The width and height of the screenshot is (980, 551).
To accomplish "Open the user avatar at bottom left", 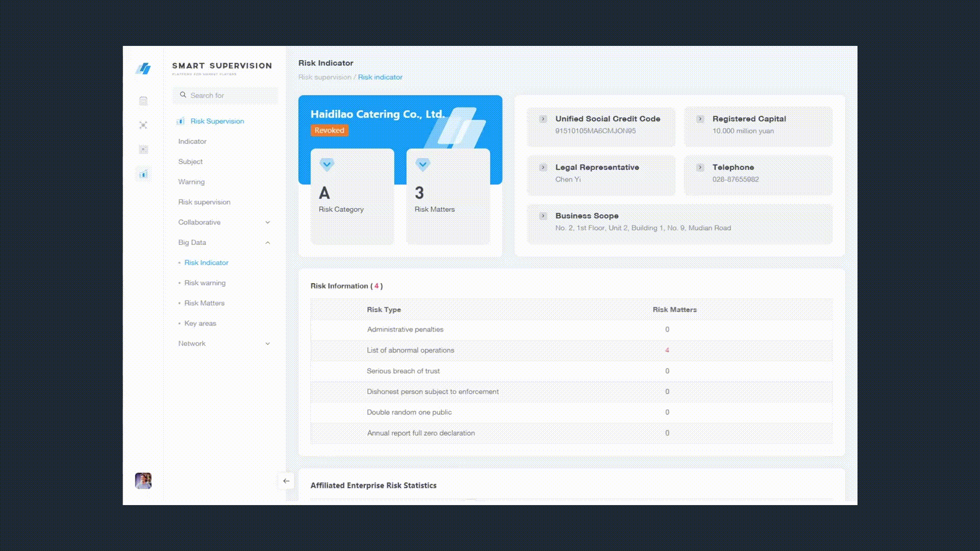I will (x=143, y=481).
